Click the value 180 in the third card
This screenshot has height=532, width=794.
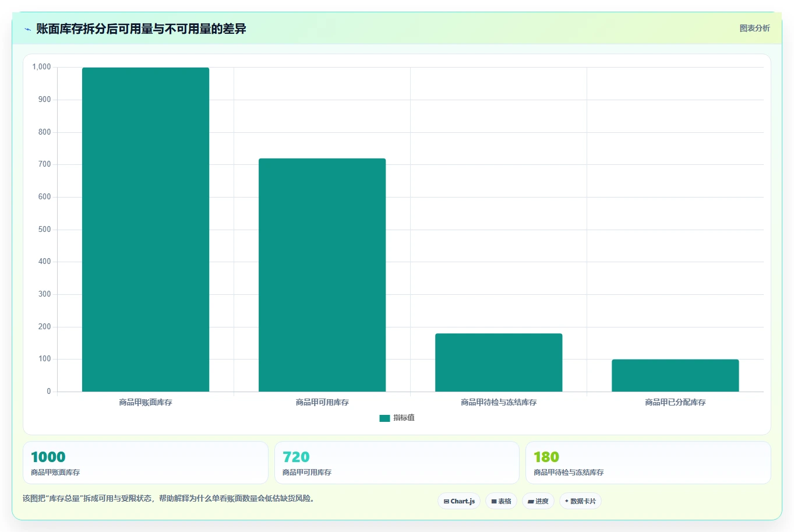[546, 457]
